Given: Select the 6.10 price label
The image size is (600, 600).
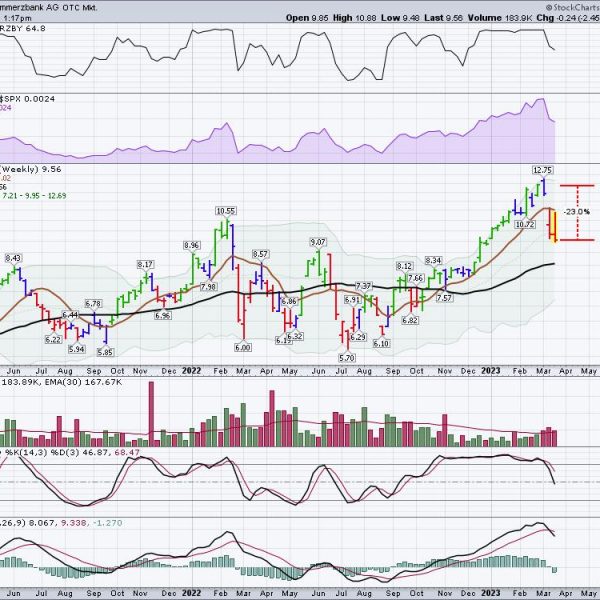Looking at the screenshot, I should [381, 343].
